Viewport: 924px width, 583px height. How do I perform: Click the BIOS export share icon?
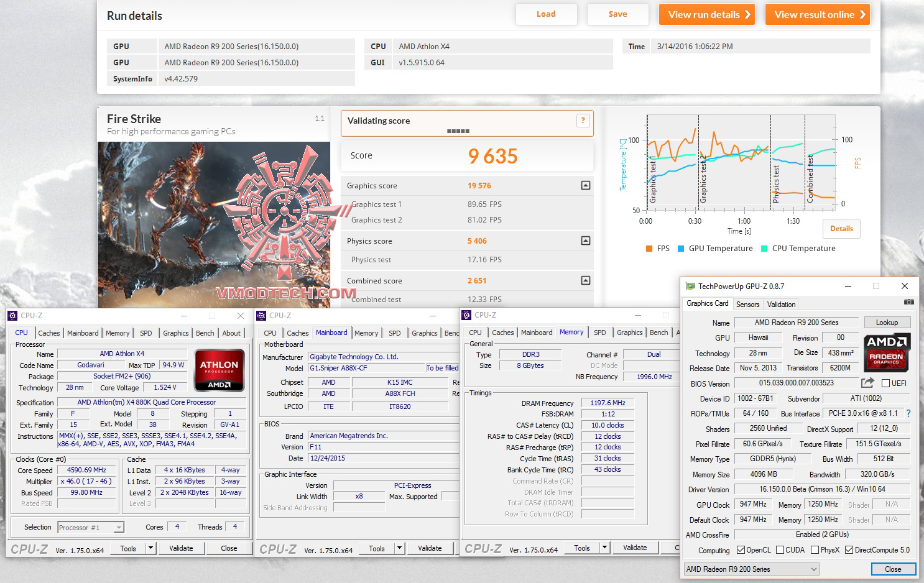click(x=867, y=382)
